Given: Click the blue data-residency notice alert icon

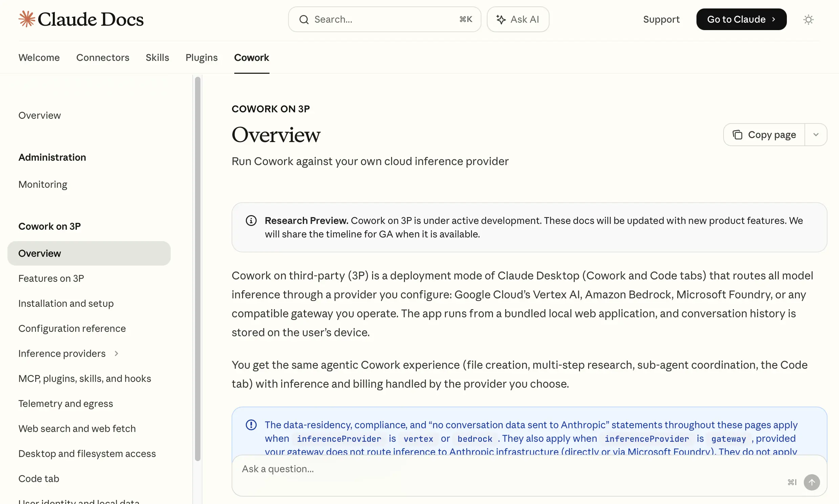Looking at the screenshot, I should 251,425.
